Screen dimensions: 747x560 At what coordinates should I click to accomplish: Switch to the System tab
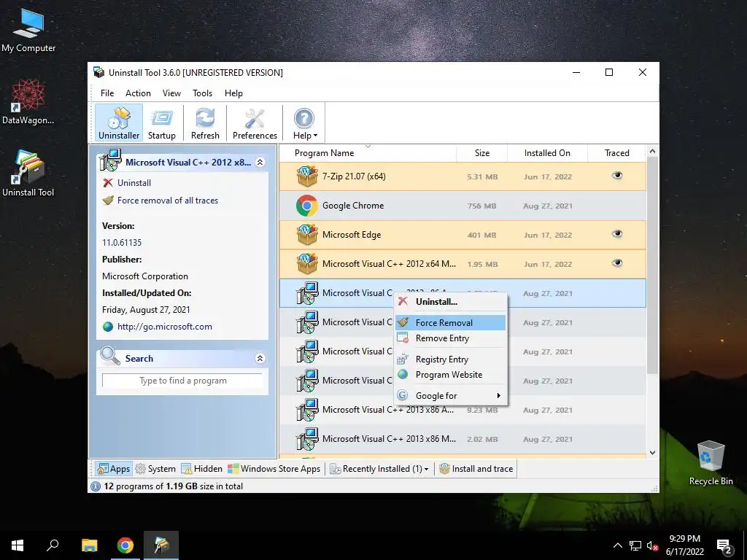[155, 469]
